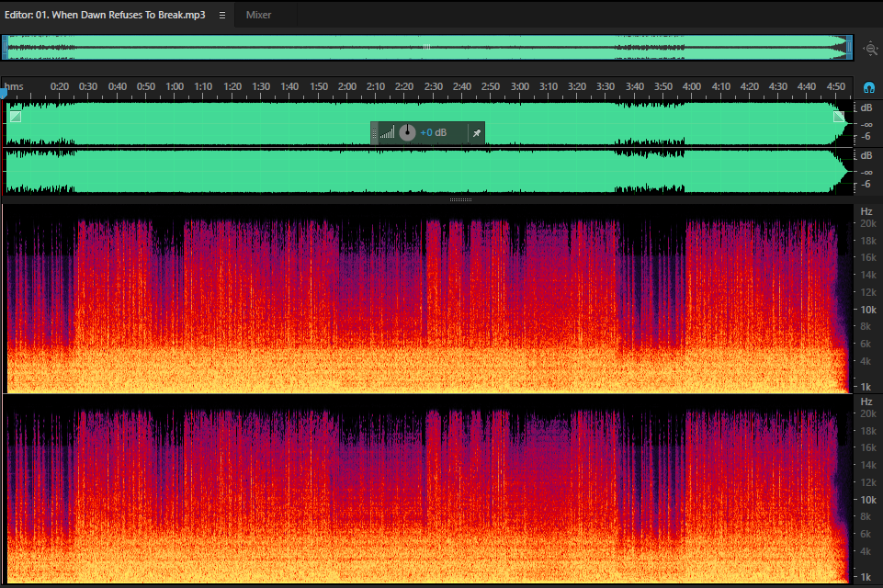The width and height of the screenshot is (883, 588).
Task: Click the Zoom Out Full magnifier icon
Action: pos(871,49)
